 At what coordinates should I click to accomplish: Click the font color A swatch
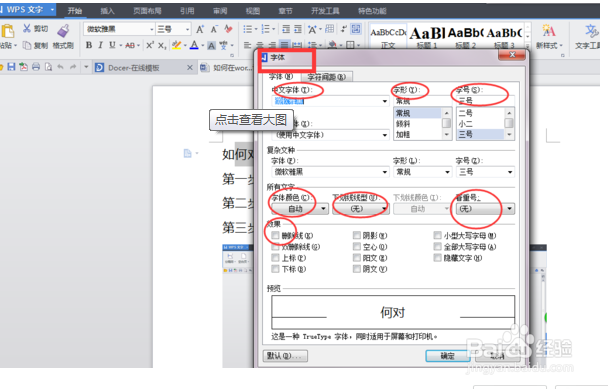[x=194, y=45]
